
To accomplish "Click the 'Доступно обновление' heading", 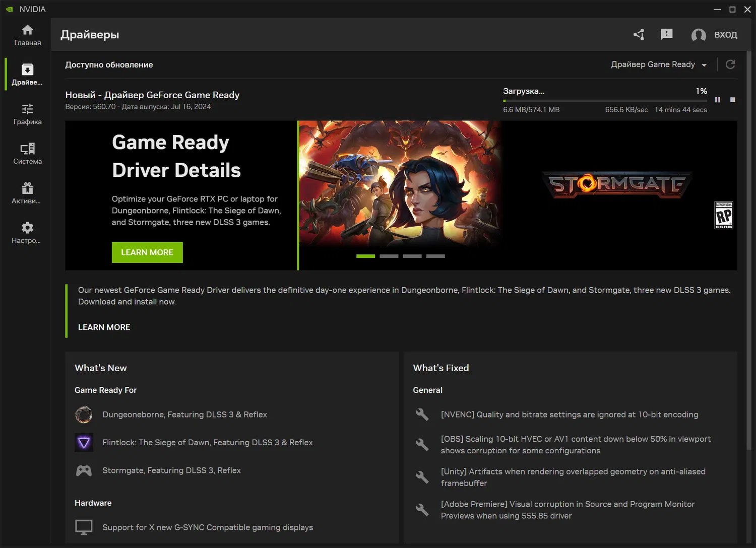I will 109,64.
